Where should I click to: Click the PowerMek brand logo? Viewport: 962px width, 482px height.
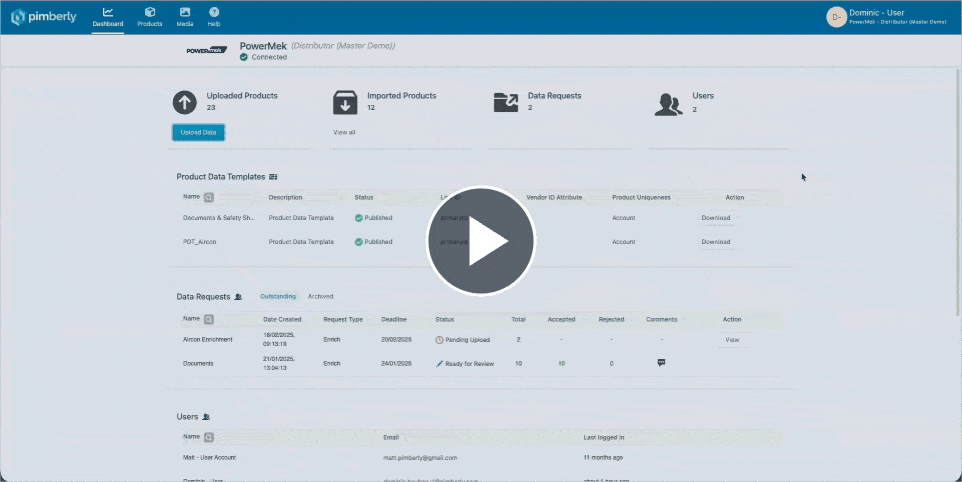[x=207, y=50]
